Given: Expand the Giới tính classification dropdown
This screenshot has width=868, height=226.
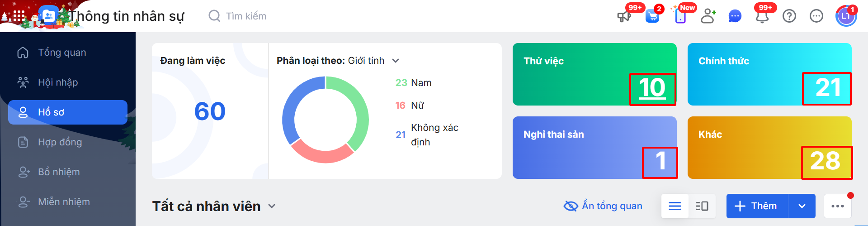Looking at the screenshot, I should click(x=396, y=61).
